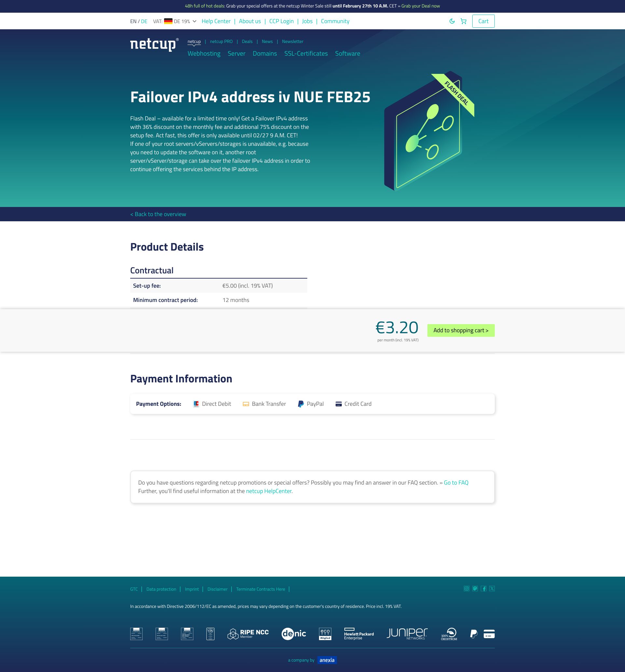Open the Help Center link
This screenshot has width=625, height=672.
[x=216, y=21]
